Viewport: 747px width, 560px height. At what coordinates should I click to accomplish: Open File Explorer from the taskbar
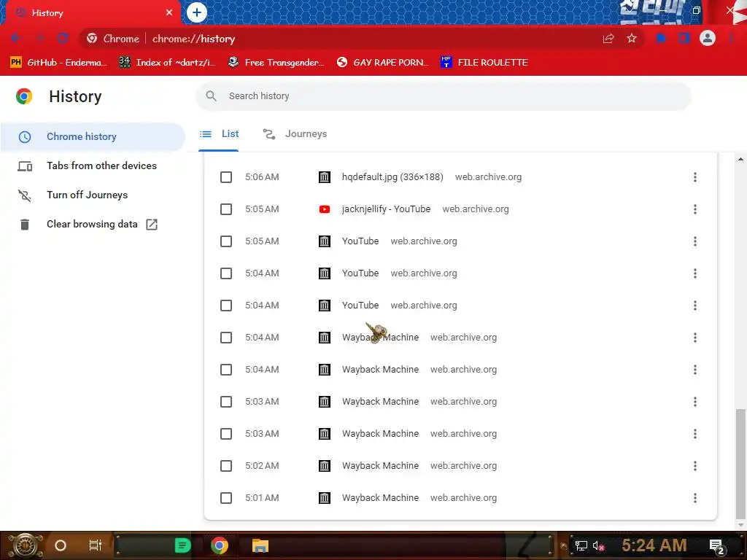pyautogui.click(x=260, y=545)
